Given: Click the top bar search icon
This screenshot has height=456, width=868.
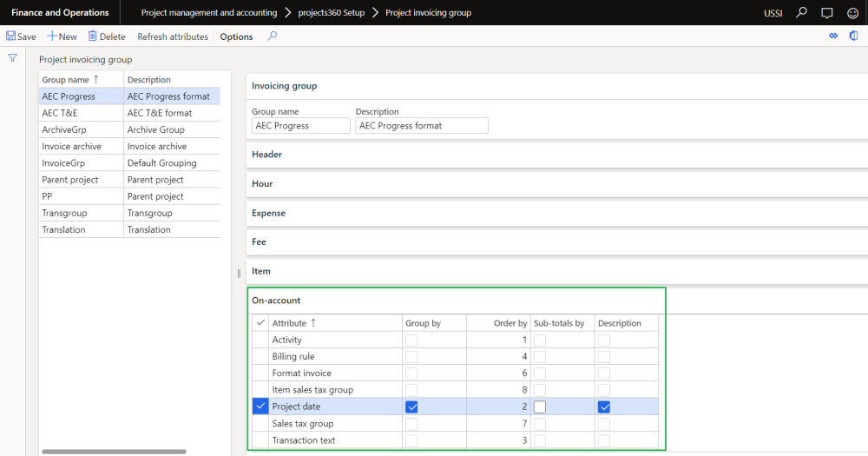Looking at the screenshot, I should [x=801, y=13].
